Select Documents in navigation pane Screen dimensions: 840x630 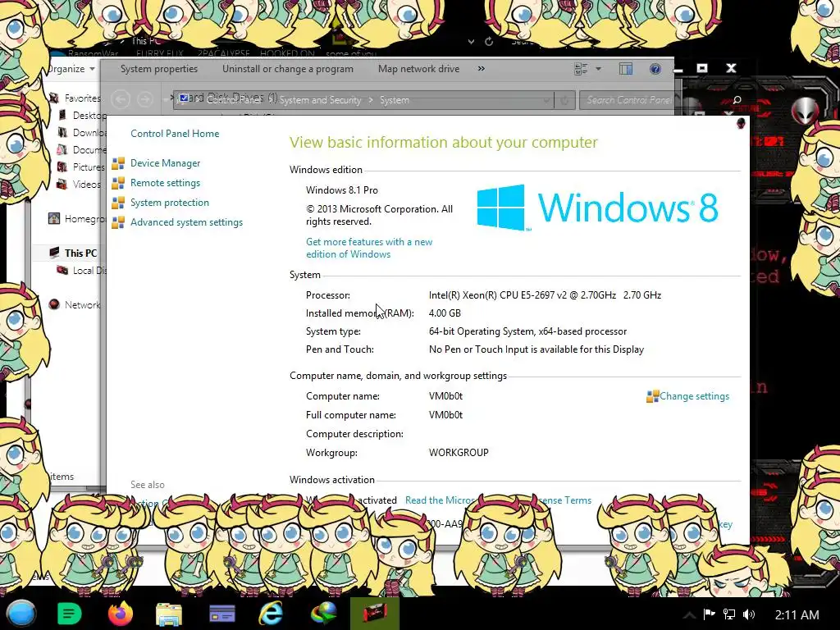coord(82,149)
